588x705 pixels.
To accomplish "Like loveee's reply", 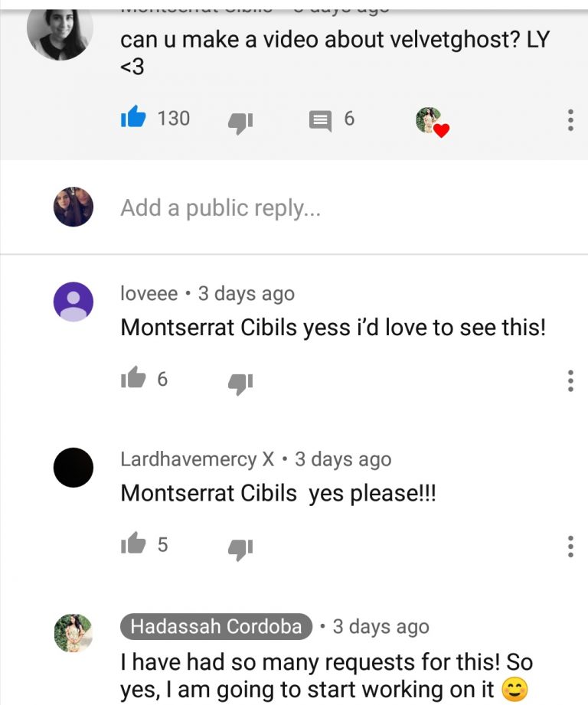I will click(x=133, y=377).
